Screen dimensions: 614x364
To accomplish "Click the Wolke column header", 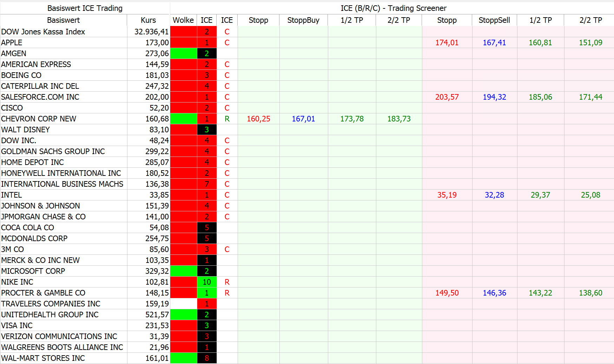I will point(183,20).
